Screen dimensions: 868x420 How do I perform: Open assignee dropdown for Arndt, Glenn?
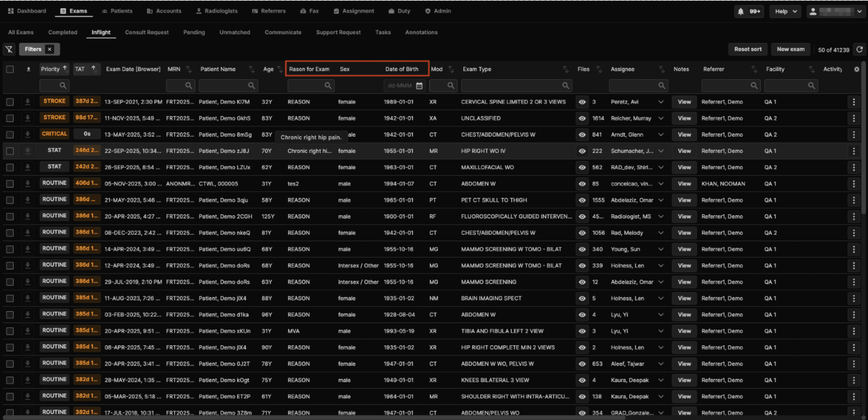661,135
